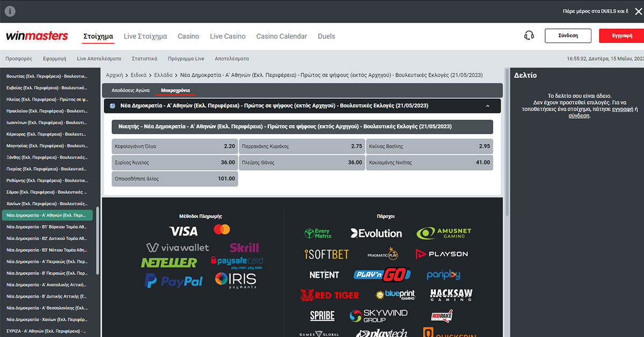Screen dimensions: 644x337
Task: Click the Evolution provider logo
Action: click(376, 233)
